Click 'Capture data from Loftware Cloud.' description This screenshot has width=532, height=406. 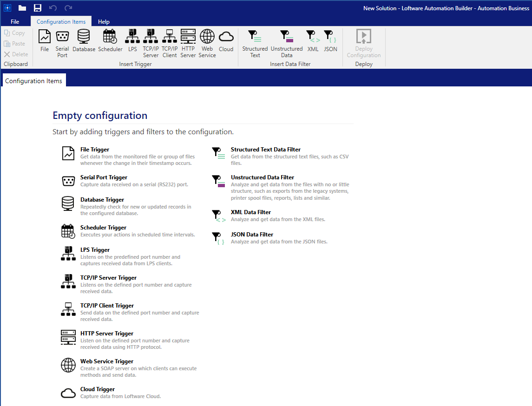click(x=120, y=396)
